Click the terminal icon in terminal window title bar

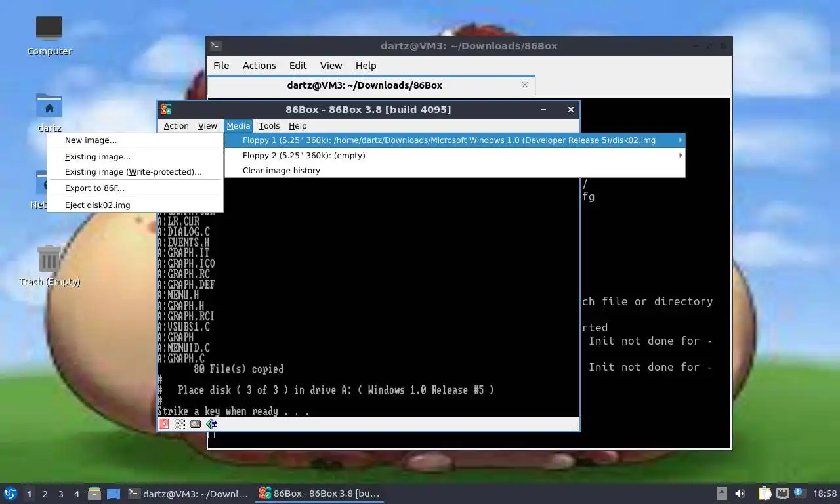click(216, 46)
